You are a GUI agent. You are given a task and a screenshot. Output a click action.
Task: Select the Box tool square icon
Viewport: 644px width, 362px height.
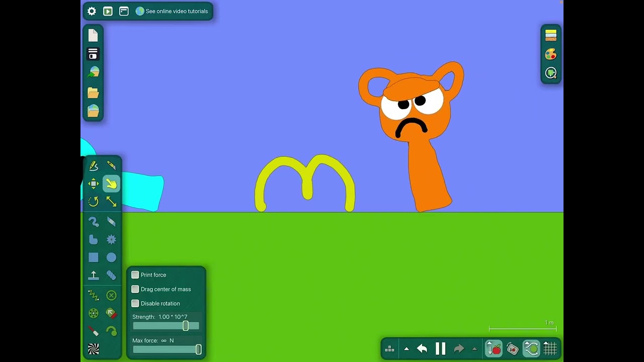94,257
